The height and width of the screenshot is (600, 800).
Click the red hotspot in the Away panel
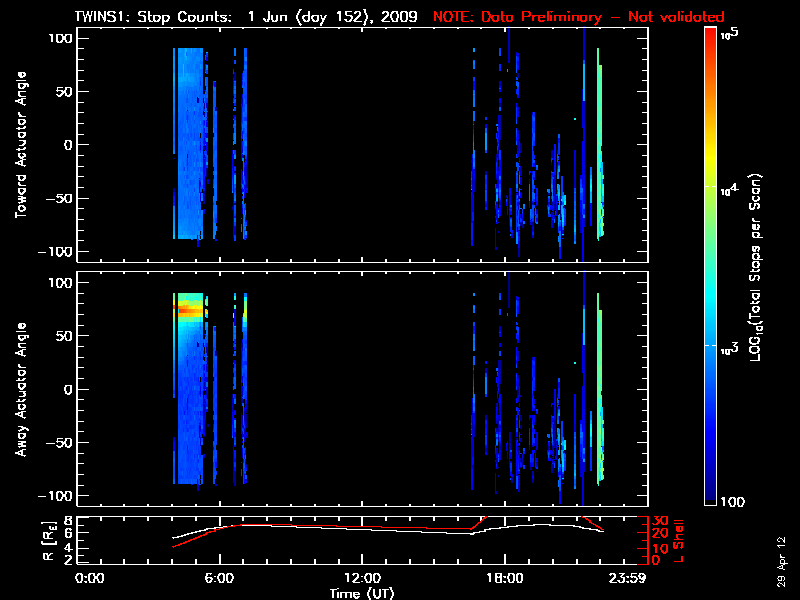click(x=186, y=311)
